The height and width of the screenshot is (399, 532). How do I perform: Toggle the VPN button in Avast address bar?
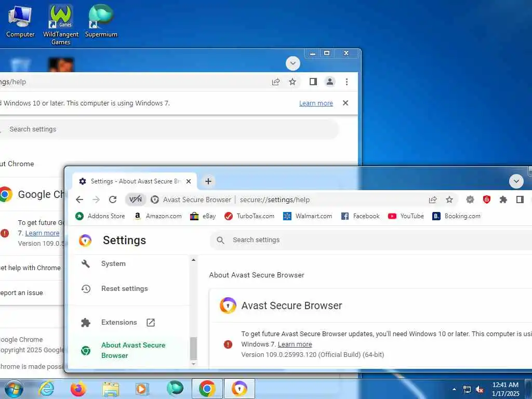coord(136,199)
